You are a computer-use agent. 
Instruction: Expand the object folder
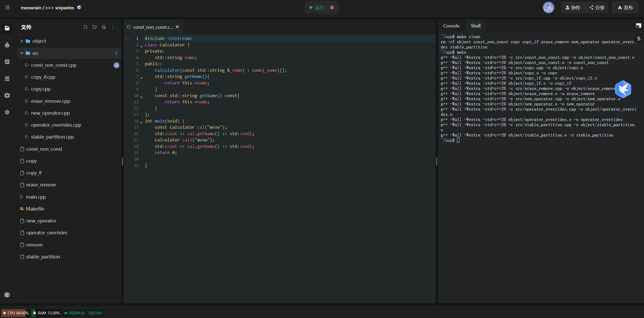[22, 41]
